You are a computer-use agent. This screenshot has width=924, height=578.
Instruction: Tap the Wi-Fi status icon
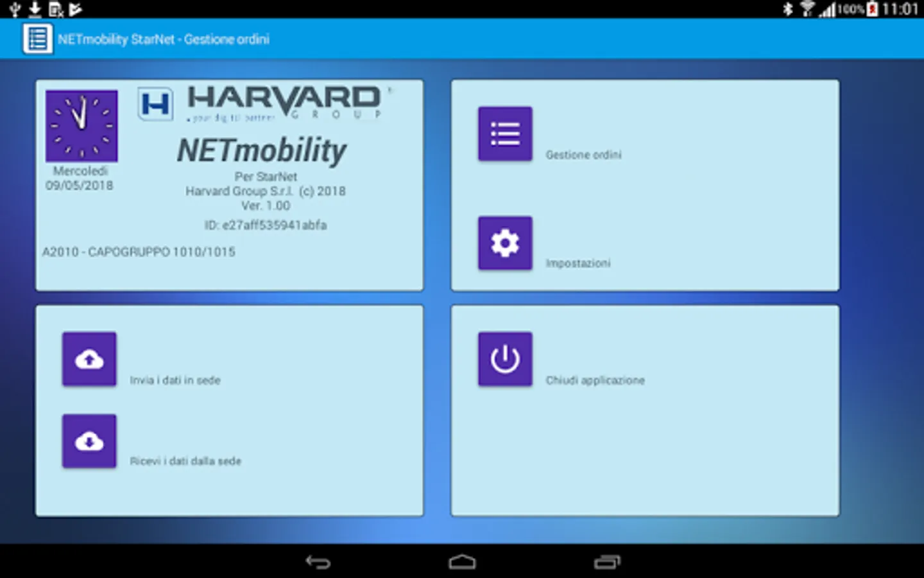tap(807, 9)
